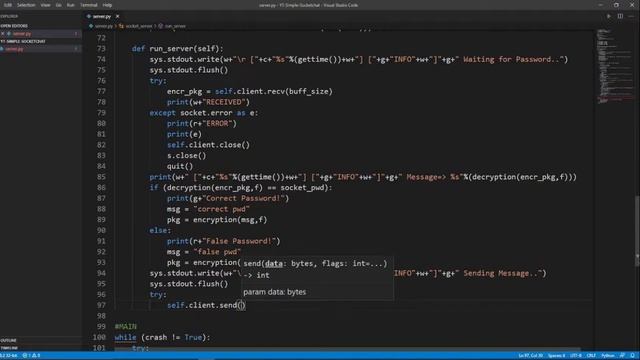Click the #MAIN comment line
Image resolution: width=640 pixels, height=360 pixels.
(x=126, y=327)
